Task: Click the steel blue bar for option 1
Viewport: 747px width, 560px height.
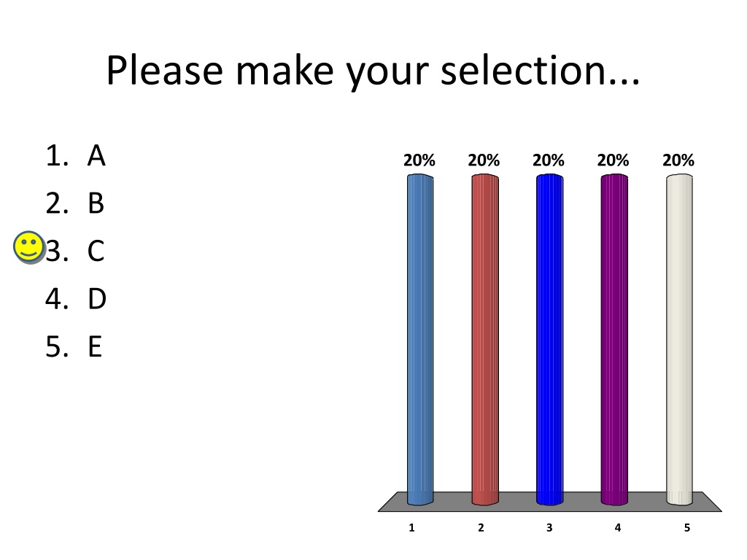Action: (420, 339)
